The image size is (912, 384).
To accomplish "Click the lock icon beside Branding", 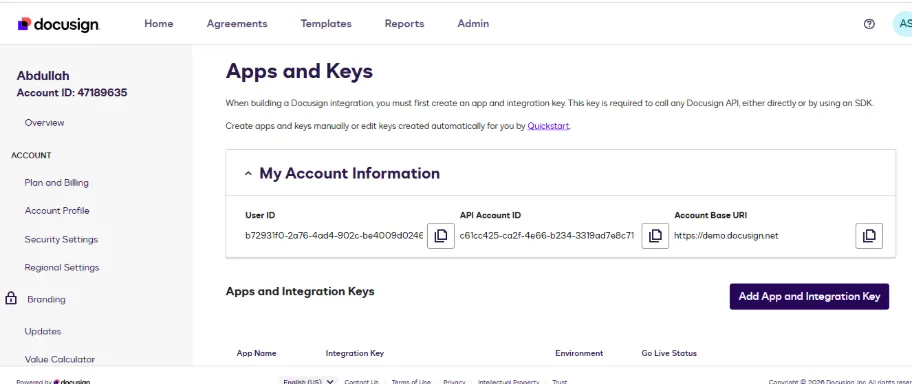I will click(x=10, y=298).
